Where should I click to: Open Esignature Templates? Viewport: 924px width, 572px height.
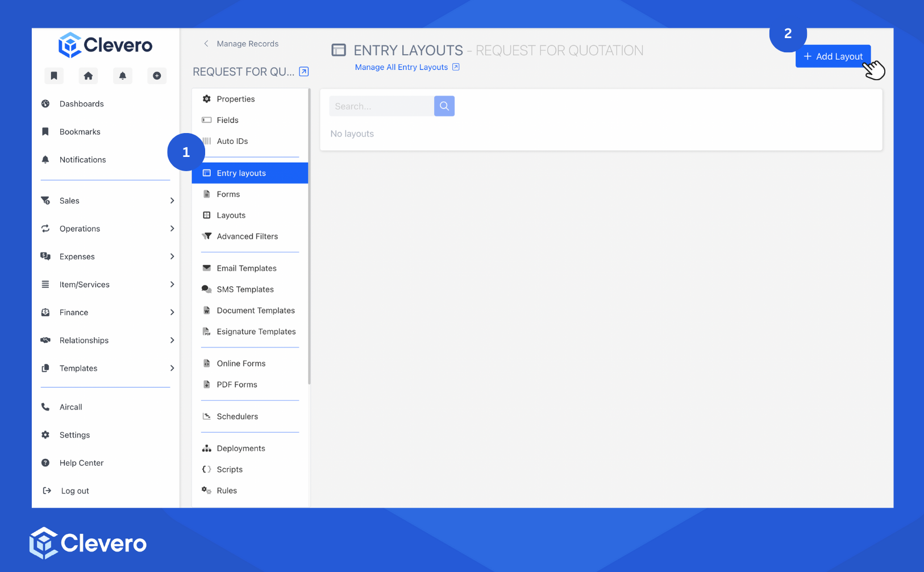250,331
